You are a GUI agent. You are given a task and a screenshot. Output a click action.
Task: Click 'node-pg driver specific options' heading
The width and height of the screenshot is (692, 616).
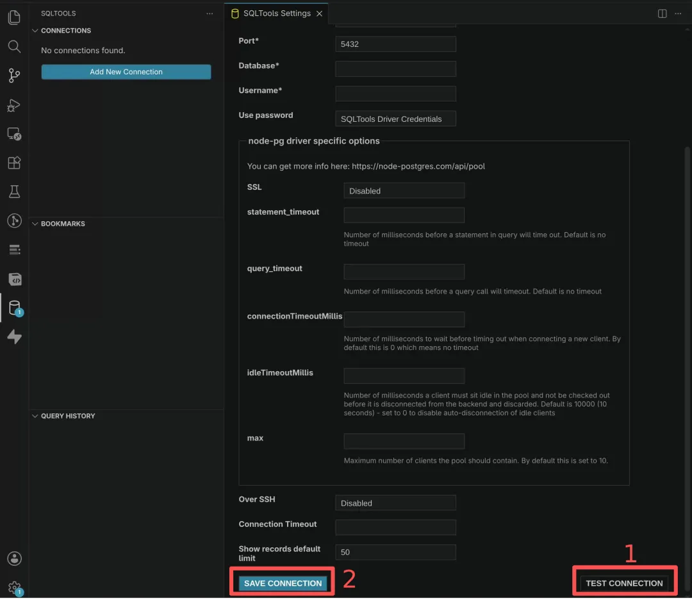(314, 141)
